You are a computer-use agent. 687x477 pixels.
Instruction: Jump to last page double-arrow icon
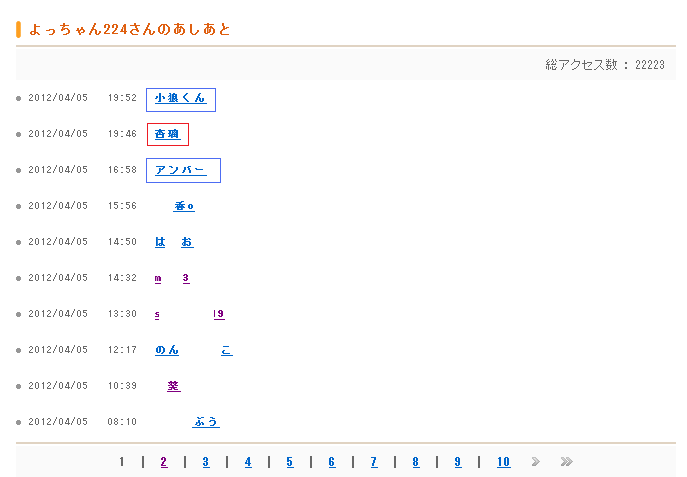pyautogui.click(x=566, y=462)
